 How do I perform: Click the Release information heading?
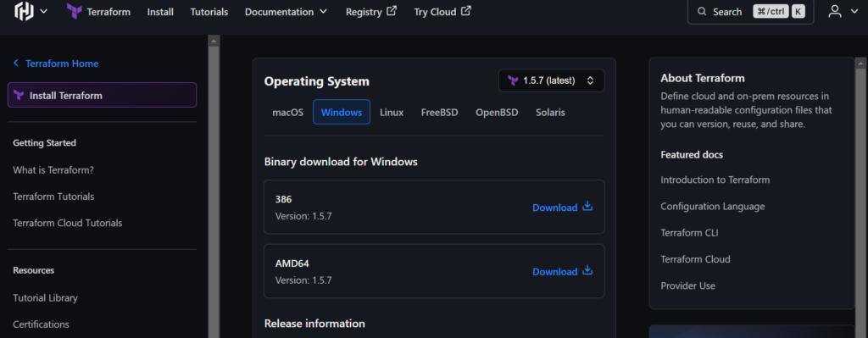(x=314, y=324)
